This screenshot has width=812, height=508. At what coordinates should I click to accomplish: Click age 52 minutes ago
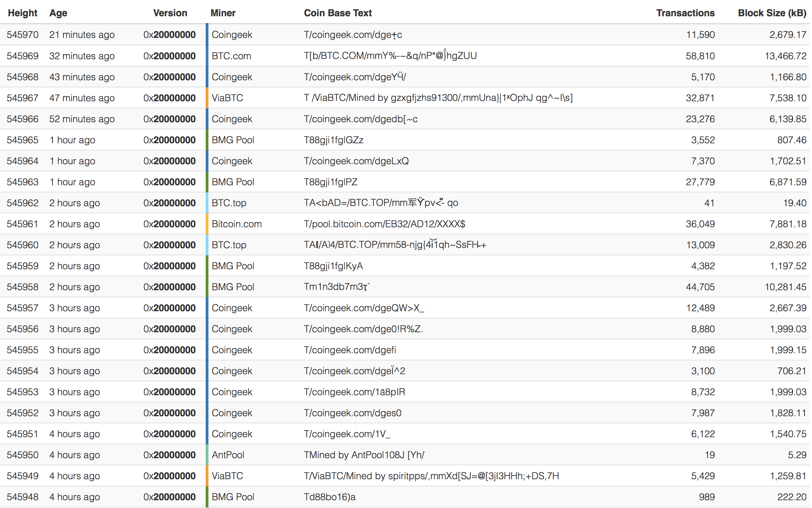[x=82, y=119]
